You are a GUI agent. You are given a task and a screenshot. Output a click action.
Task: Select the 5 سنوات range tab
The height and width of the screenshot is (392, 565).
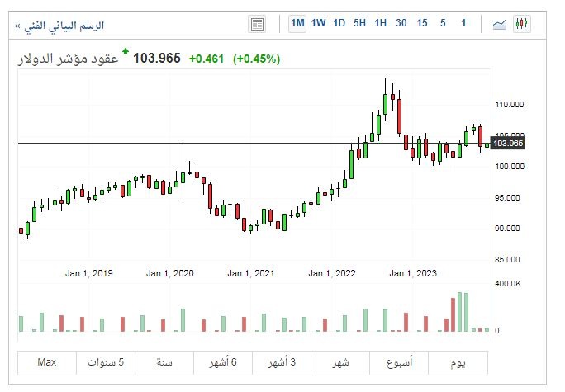click(105, 363)
